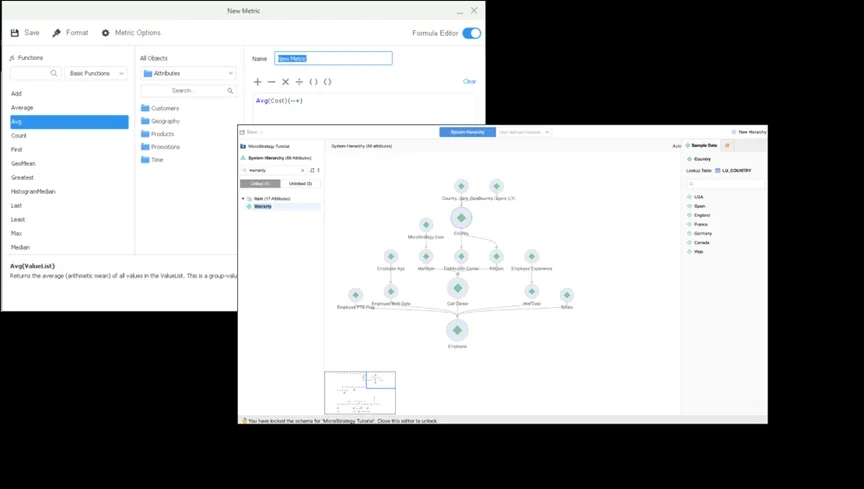Click the Call Center attribute node
This screenshot has height=489, width=864.
457,288
